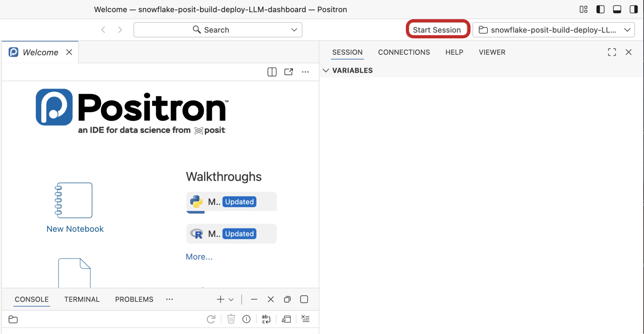Toggle word wrap in the console
The image size is (644, 334).
[266, 319]
